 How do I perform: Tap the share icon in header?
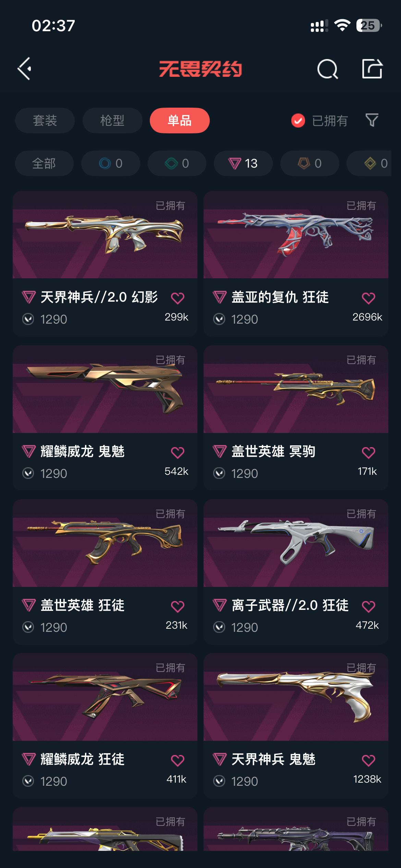372,69
